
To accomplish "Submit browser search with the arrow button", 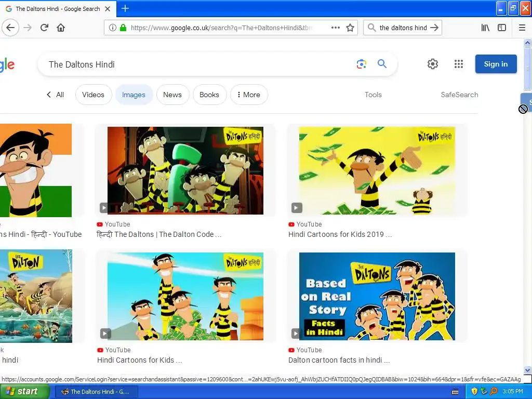I will tap(434, 28).
